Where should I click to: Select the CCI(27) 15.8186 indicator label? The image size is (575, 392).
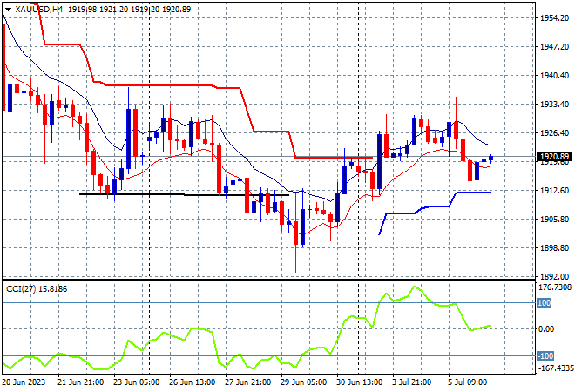click(x=37, y=289)
